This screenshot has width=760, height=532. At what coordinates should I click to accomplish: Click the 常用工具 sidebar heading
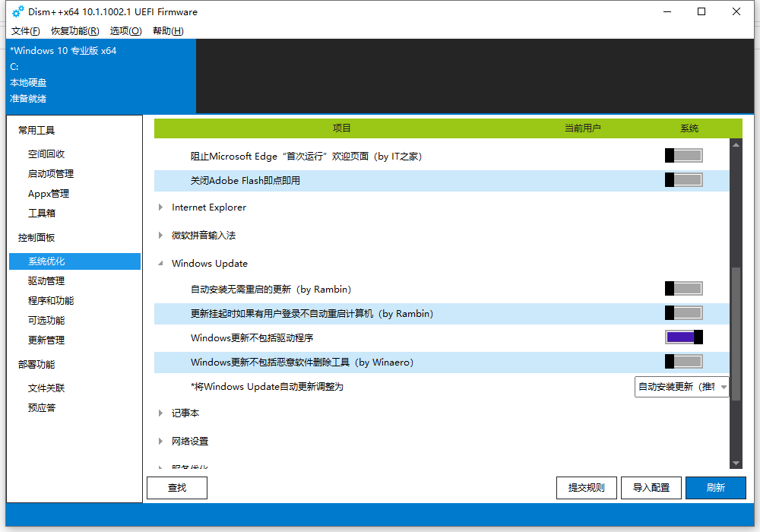point(36,130)
